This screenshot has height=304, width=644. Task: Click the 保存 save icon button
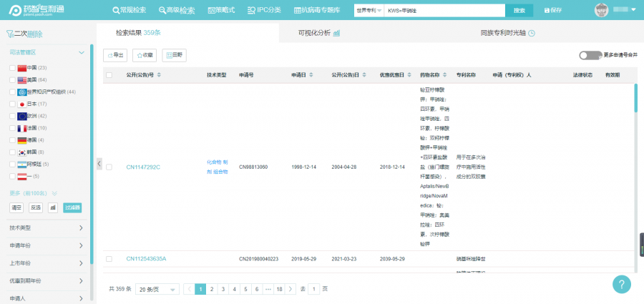point(553,11)
